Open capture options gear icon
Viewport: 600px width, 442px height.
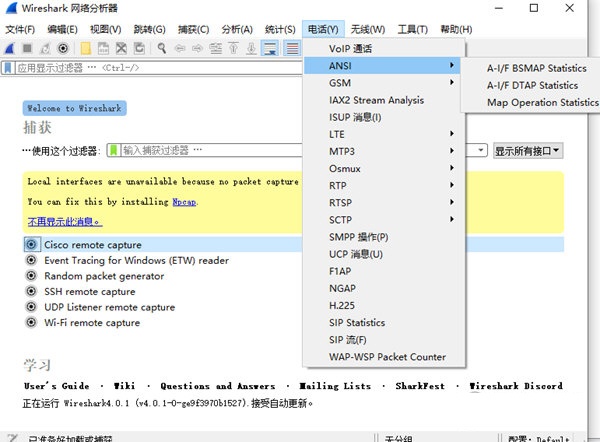(x=64, y=48)
